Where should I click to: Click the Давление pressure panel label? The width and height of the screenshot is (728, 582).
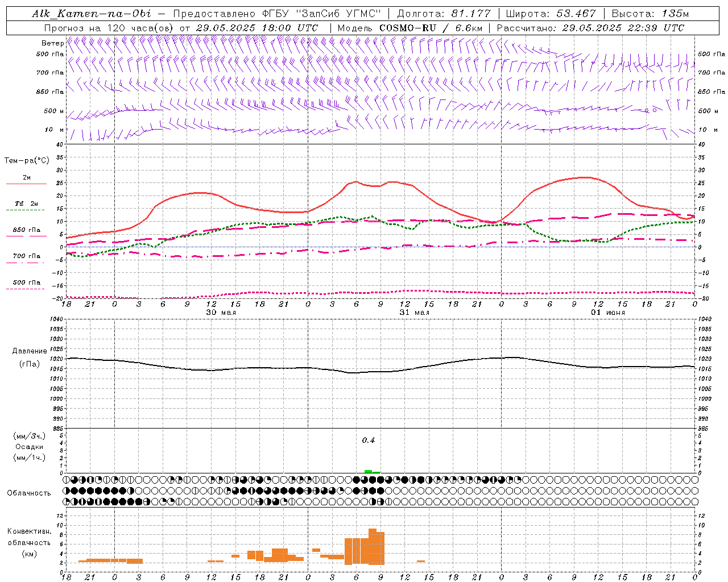pos(29,351)
